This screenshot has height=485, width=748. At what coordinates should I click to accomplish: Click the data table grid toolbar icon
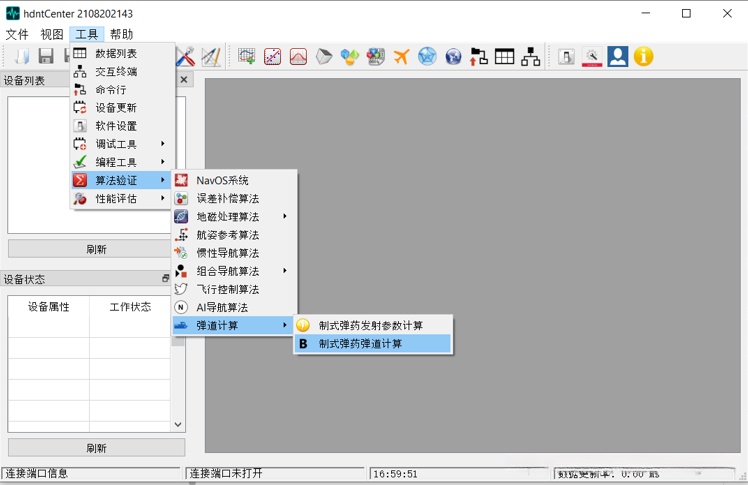point(504,56)
